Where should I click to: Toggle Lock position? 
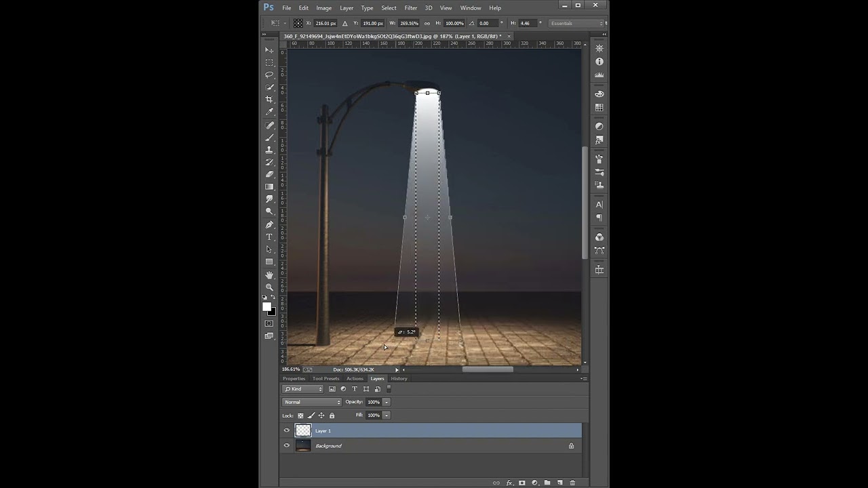click(x=321, y=415)
